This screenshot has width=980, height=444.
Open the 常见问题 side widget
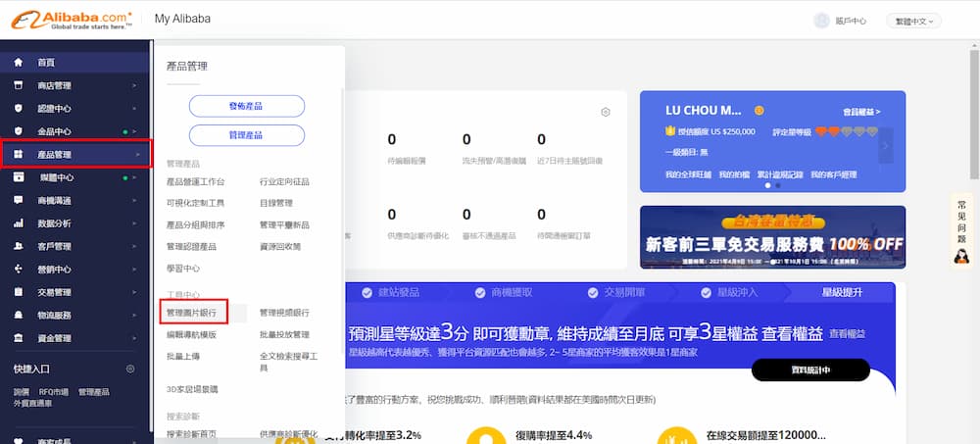coord(961,230)
